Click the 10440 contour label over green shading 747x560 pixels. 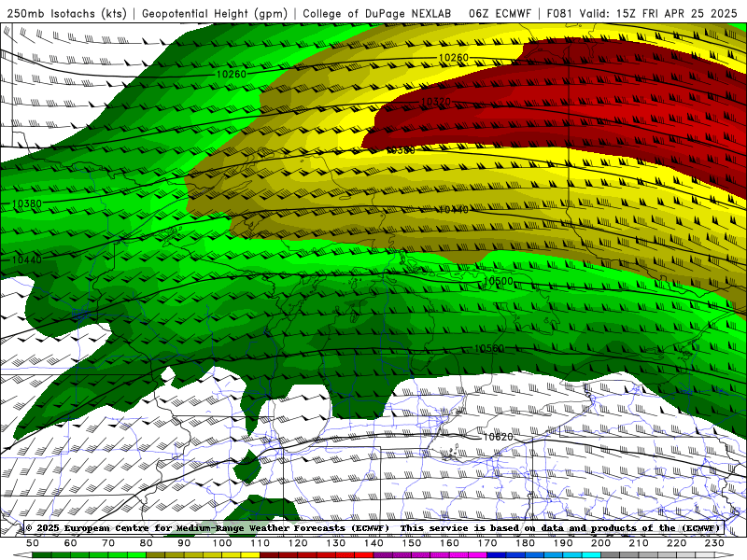tap(27, 259)
